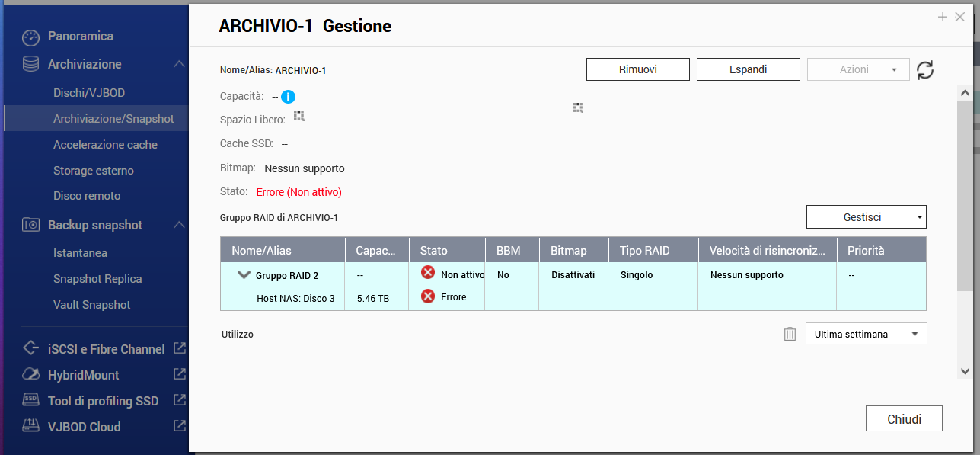
Task: Click the refresh icon next to Azioni
Action: [925, 70]
